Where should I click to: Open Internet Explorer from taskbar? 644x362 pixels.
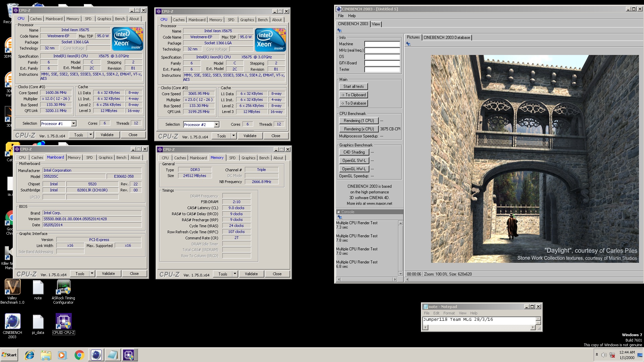tap(30, 355)
